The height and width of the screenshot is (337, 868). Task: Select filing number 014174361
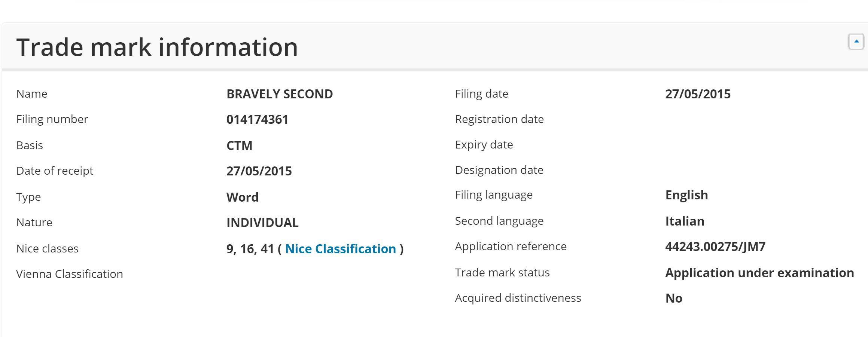point(257,120)
